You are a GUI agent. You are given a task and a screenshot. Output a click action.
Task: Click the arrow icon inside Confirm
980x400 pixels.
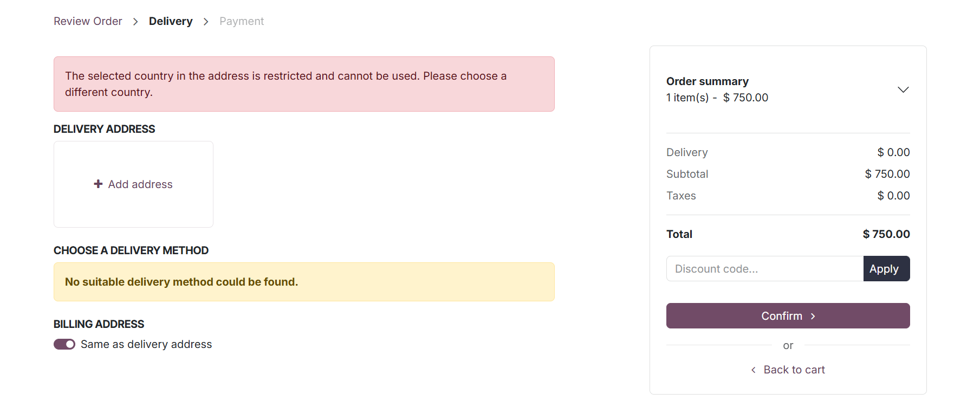click(813, 316)
